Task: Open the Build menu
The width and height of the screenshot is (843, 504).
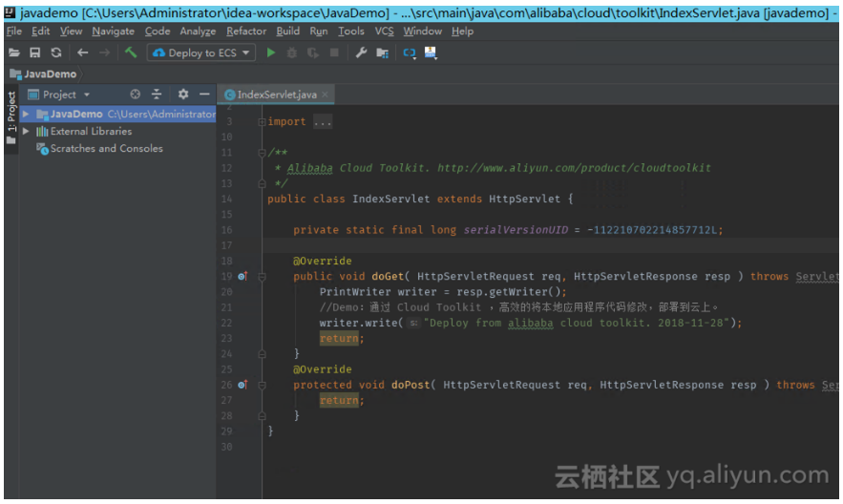Action: 288,31
